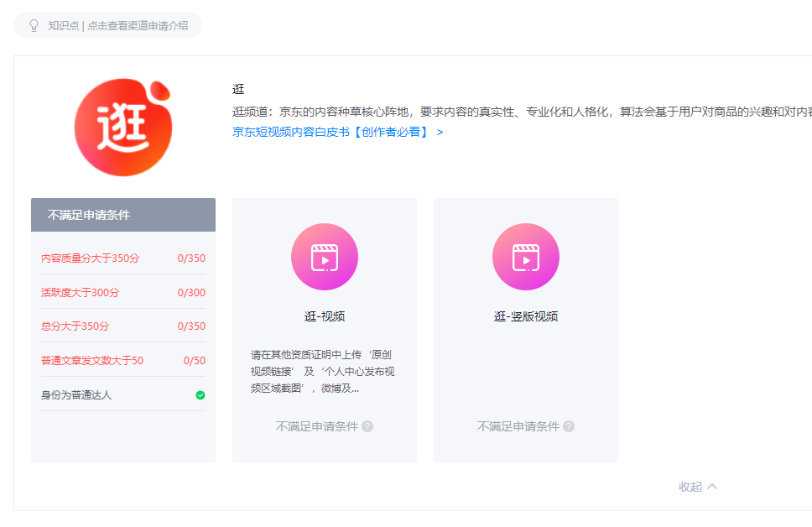The width and height of the screenshot is (812, 527).
Task: Expand the 知识点 channel application introduction
Action: 107,24
